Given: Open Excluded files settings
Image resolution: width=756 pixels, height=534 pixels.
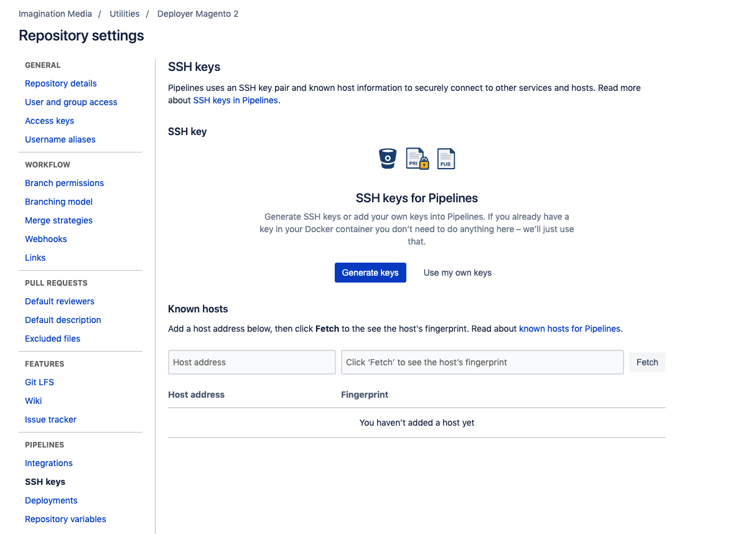Looking at the screenshot, I should 52,339.
